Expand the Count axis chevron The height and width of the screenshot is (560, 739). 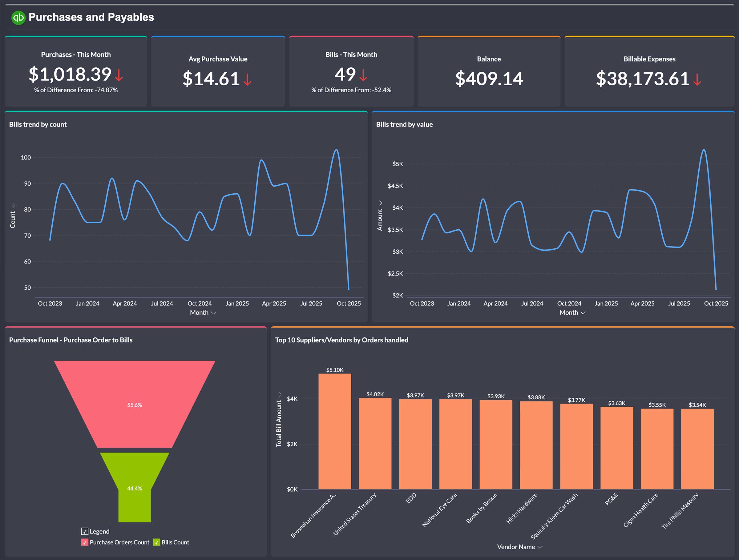(14, 205)
